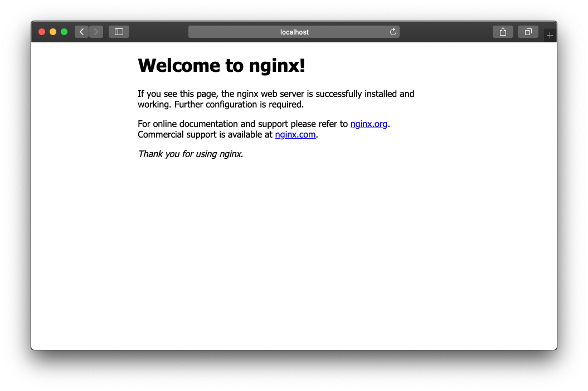Open a new tab with the plus button
This screenshot has height=391, width=588.
[x=550, y=34]
